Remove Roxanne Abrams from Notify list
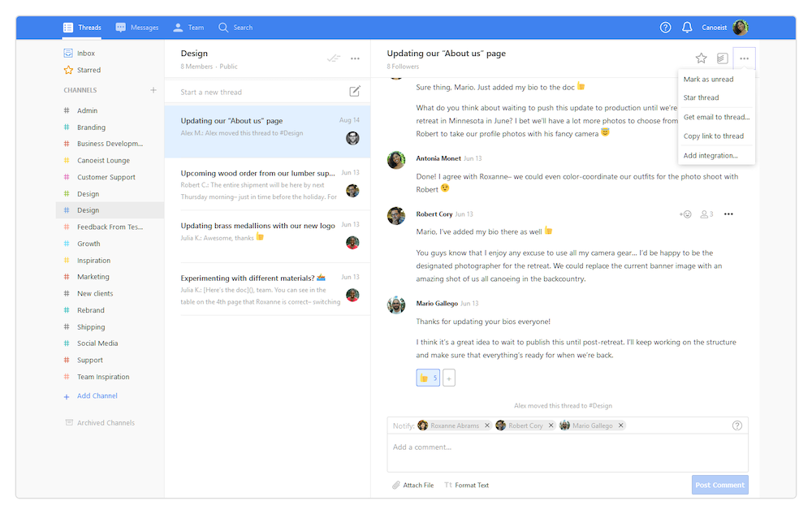Image resolution: width=812 pixels, height=514 pixels. tap(486, 425)
